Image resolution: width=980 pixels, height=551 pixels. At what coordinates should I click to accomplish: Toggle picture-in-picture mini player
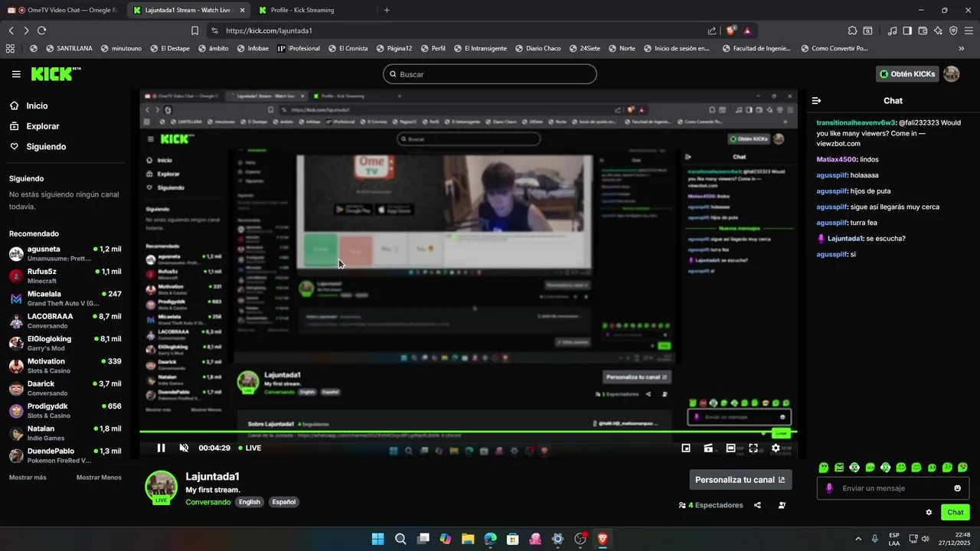686,448
